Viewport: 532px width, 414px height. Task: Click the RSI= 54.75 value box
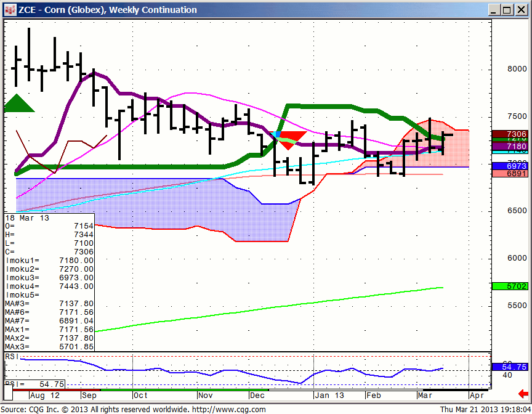(x=34, y=384)
